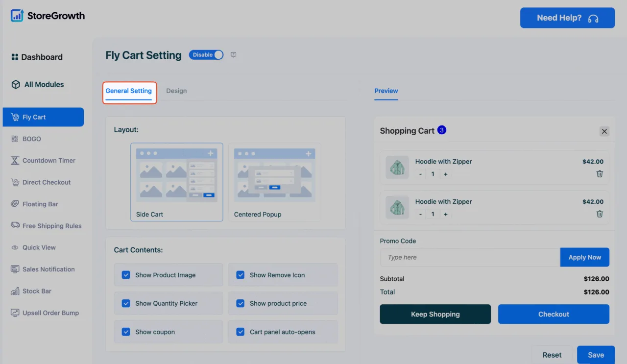Toggle Cart panel auto-opens checkbox
The image size is (627, 364).
[240, 332]
